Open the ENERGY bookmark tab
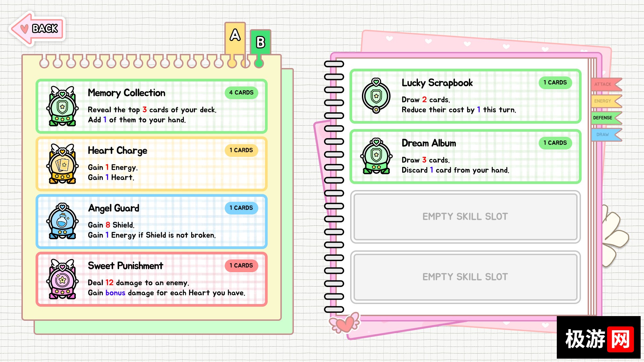 (606, 101)
